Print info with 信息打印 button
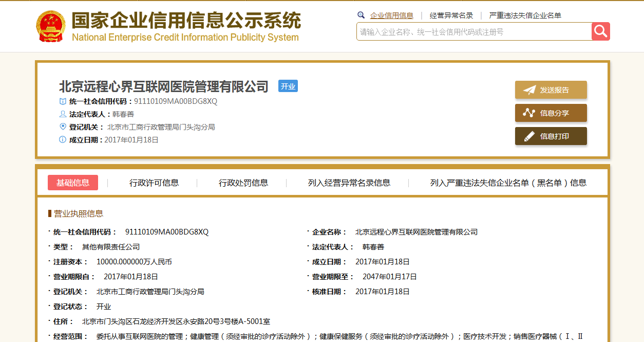The image size is (644, 342). [551, 136]
